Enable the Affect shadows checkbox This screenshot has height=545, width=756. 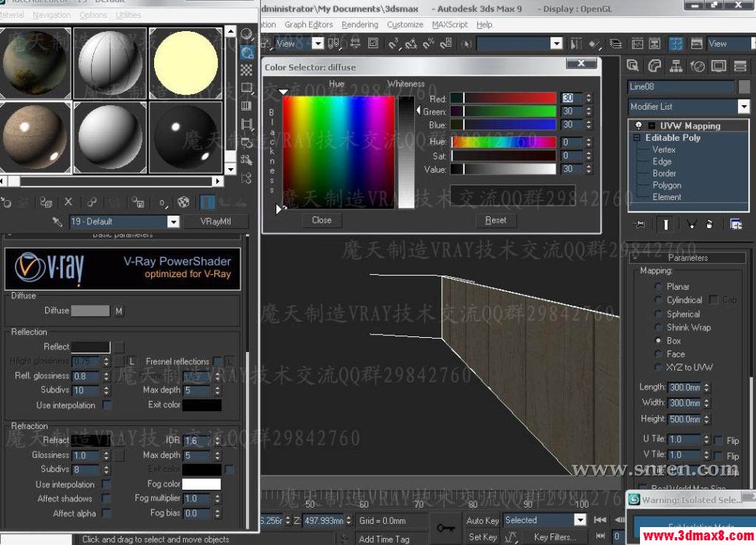[x=107, y=498]
